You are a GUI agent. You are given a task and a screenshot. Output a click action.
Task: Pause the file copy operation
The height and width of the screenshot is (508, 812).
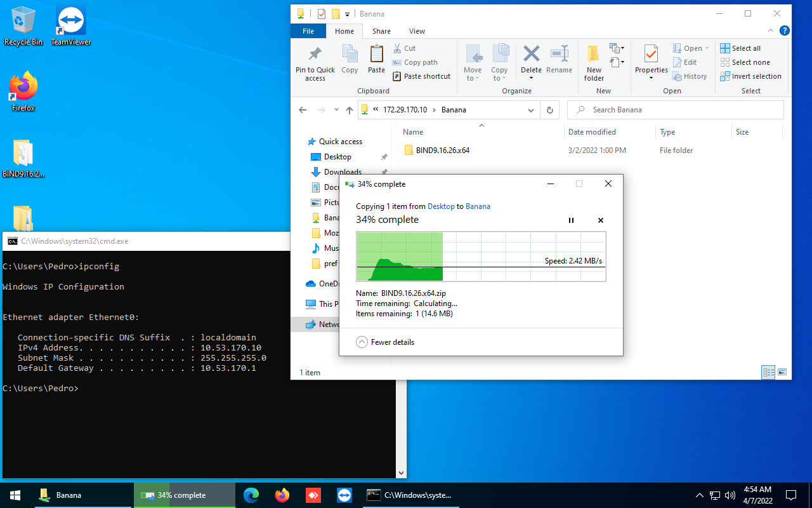click(x=571, y=220)
